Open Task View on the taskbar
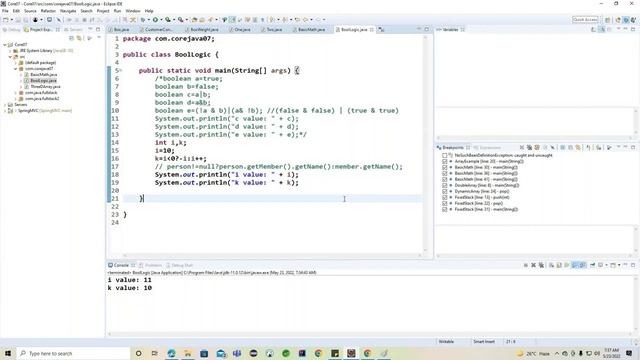Viewport: 640px width, 360px height. click(155, 353)
